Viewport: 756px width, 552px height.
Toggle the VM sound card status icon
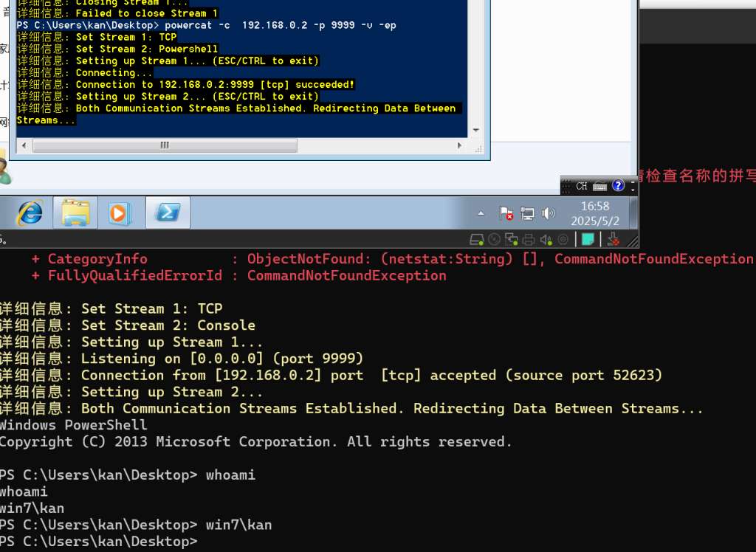pyautogui.click(x=546, y=239)
